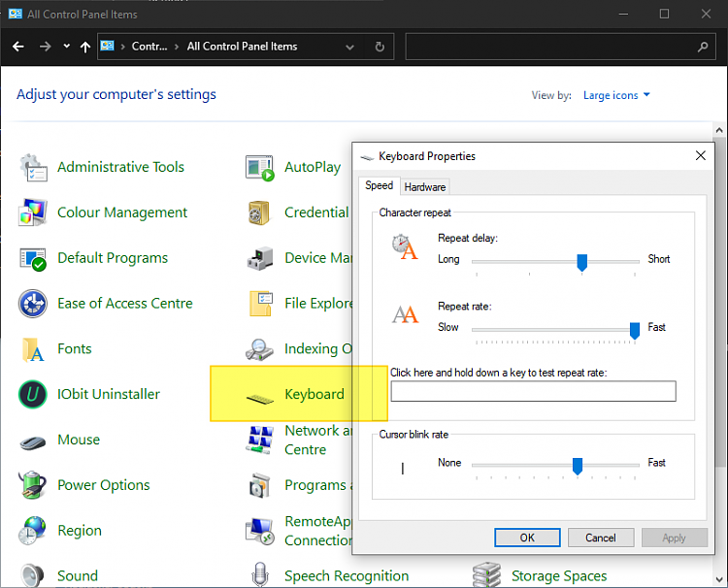Open Indexing Options icon
This screenshot has height=588, width=728.
260,349
